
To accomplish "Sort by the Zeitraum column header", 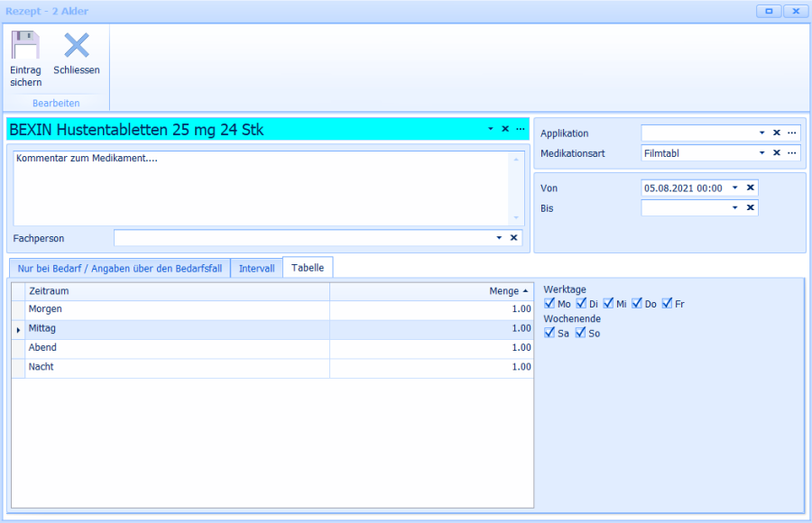I will click(x=177, y=291).
